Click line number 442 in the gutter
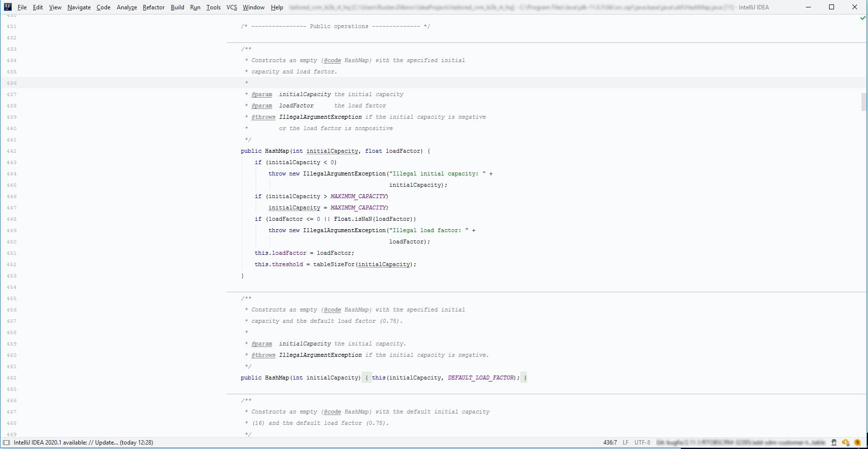The width and height of the screenshot is (868, 449). [x=11, y=151]
